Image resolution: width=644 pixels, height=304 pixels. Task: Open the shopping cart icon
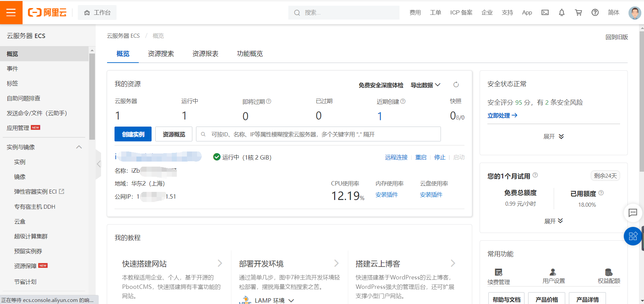[x=578, y=12]
